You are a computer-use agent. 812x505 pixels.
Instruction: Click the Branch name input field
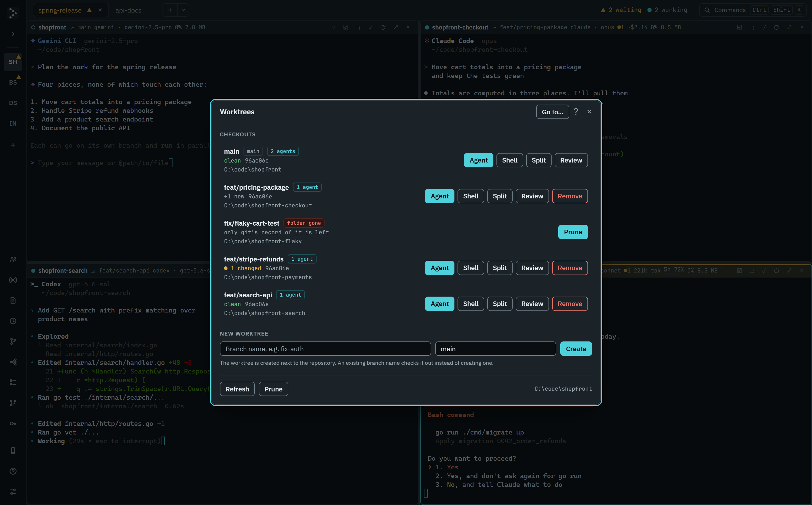tap(325, 349)
